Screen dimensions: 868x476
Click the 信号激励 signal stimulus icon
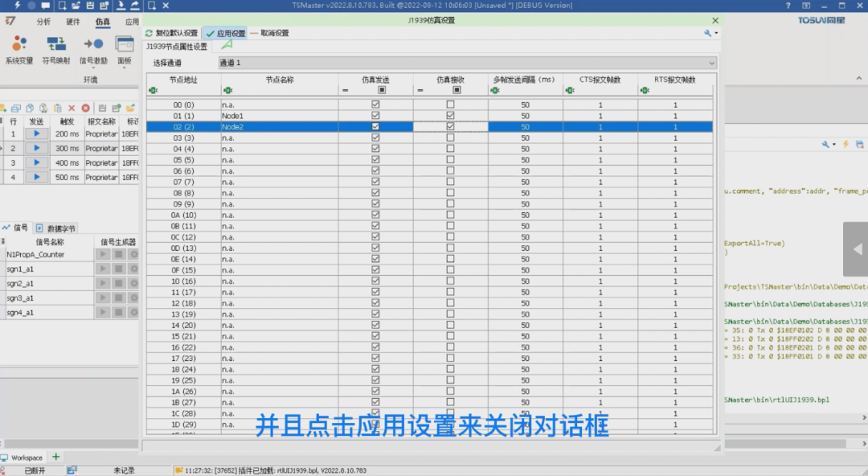click(93, 49)
